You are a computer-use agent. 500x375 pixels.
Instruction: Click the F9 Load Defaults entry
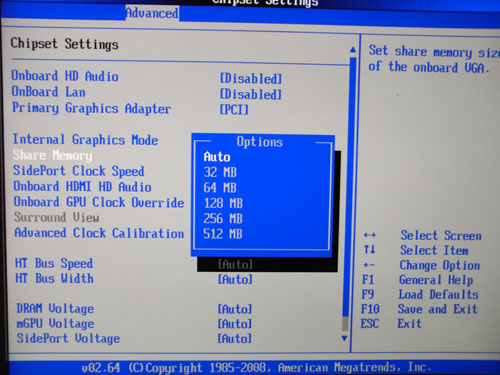click(420, 295)
